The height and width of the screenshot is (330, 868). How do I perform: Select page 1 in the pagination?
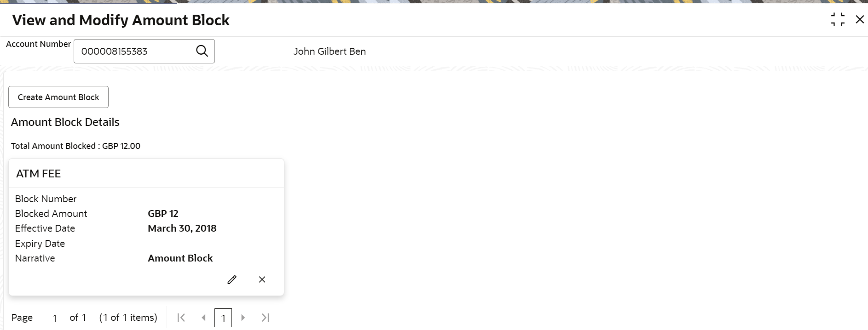pyautogui.click(x=223, y=318)
